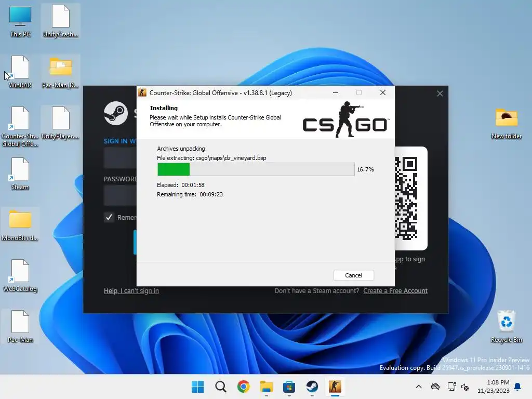
Task: Select the UnityPlayer file on desktop
Action: point(60,123)
